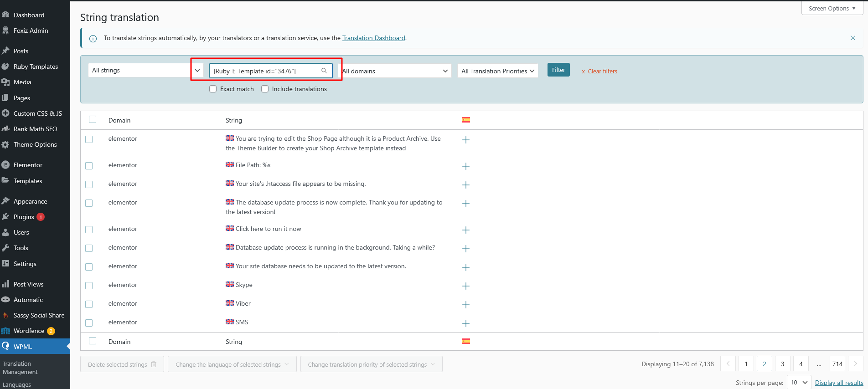868x389 pixels.
Task: Open Change translation priority of selected strings
Action: [x=371, y=364]
